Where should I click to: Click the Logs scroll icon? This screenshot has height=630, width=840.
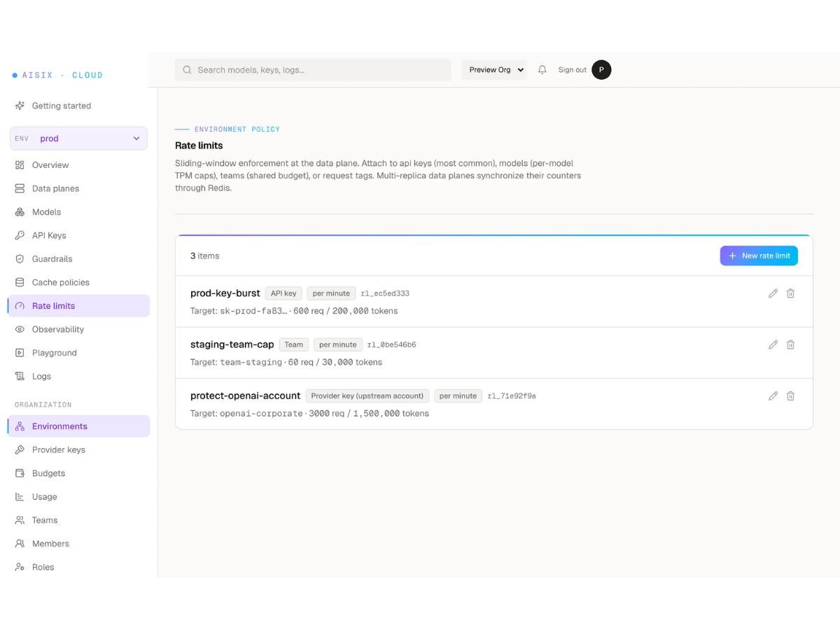(20, 376)
